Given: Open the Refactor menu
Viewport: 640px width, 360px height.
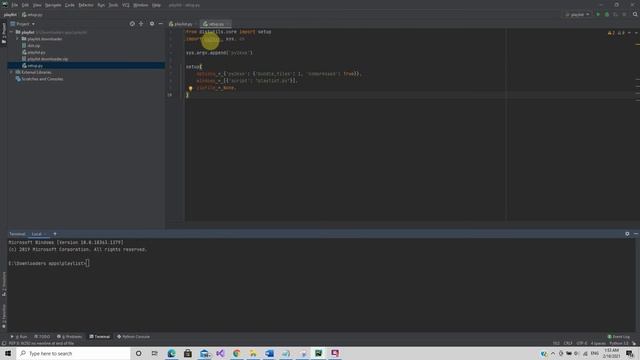Looking at the screenshot, I should point(86,5).
